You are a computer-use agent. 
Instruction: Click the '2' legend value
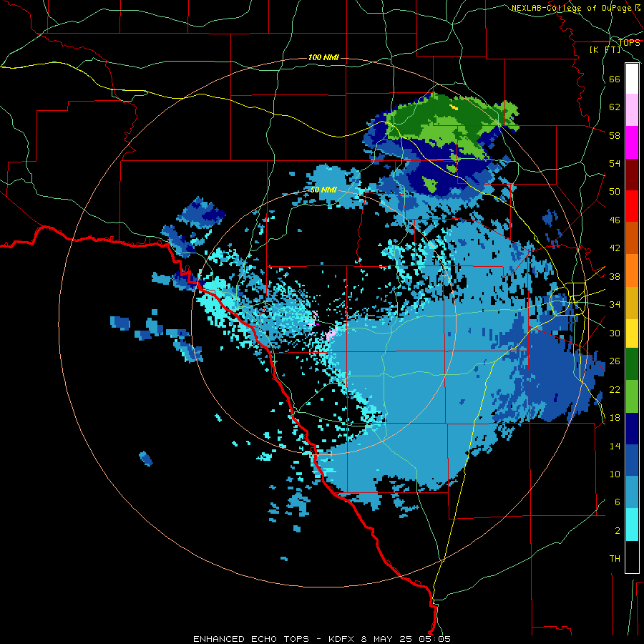click(x=617, y=531)
